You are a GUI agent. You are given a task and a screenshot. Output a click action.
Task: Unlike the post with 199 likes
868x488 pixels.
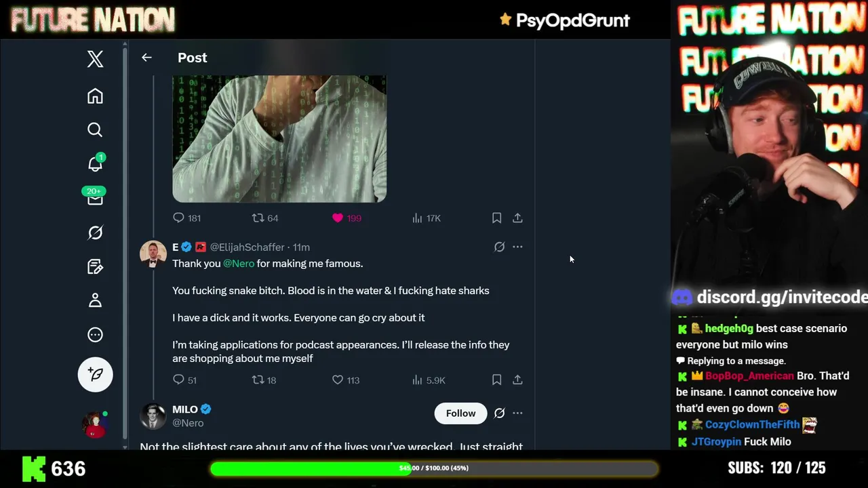coord(338,218)
